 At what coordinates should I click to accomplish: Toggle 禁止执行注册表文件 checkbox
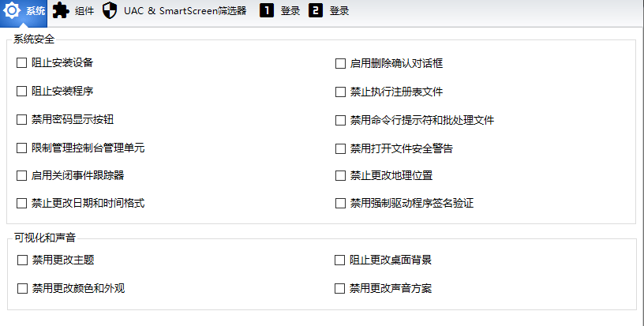pyautogui.click(x=341, y=92)
